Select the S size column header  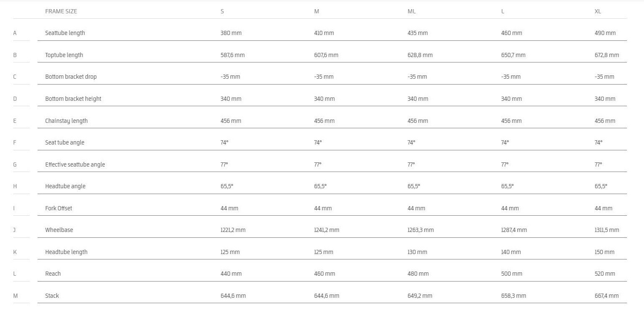click(x=222, y=11)
